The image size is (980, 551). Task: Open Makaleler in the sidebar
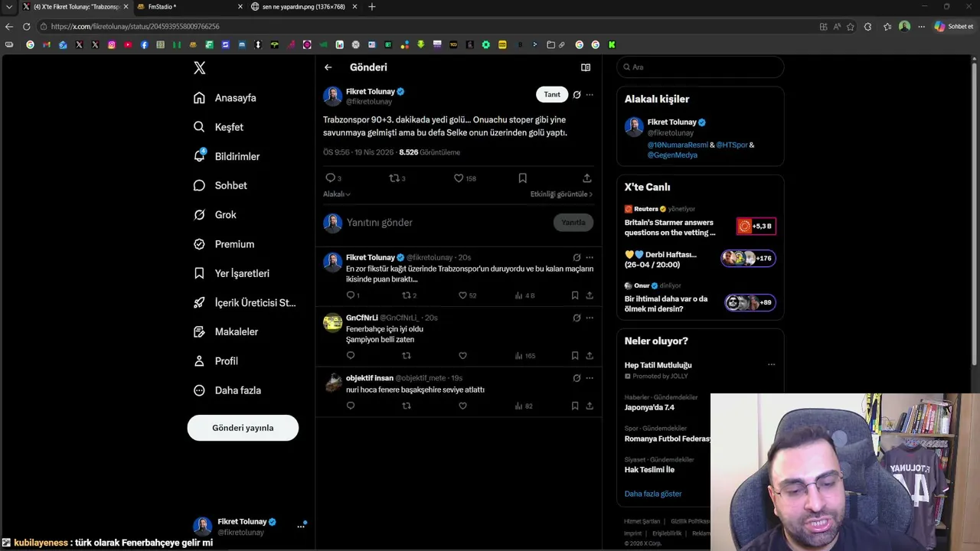[227, 331]
